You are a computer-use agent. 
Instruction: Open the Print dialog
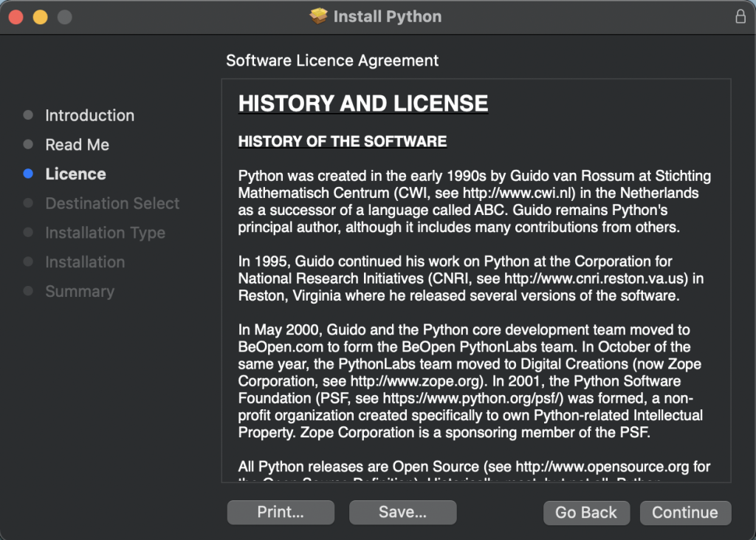coord(281,512)
